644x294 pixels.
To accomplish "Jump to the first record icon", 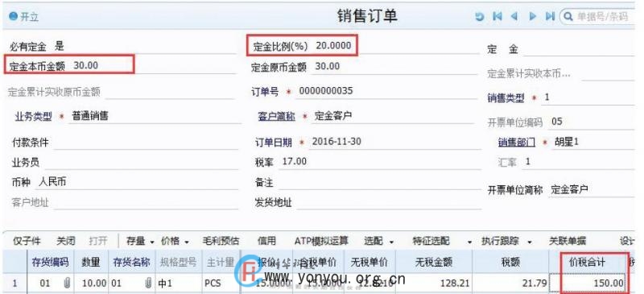I will 497,16.
